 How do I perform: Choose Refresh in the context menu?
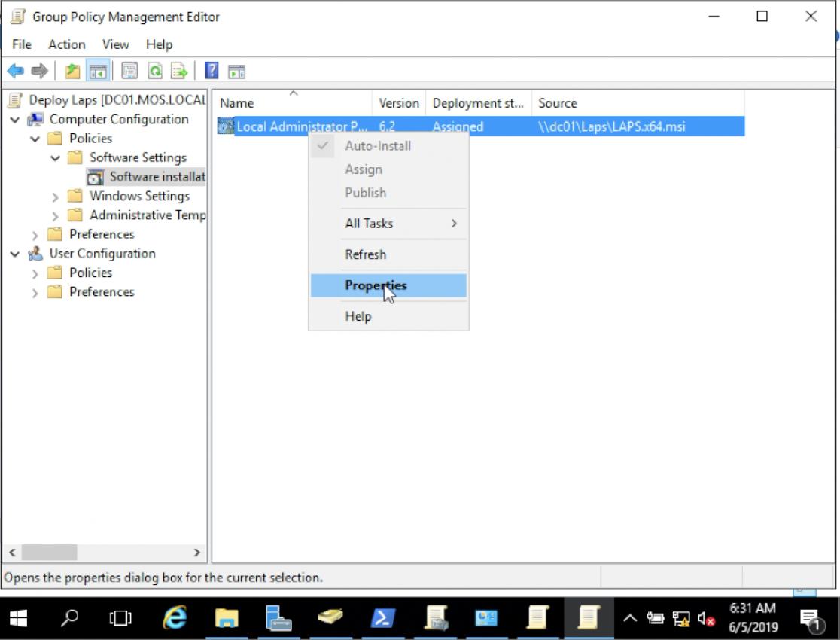388,254
